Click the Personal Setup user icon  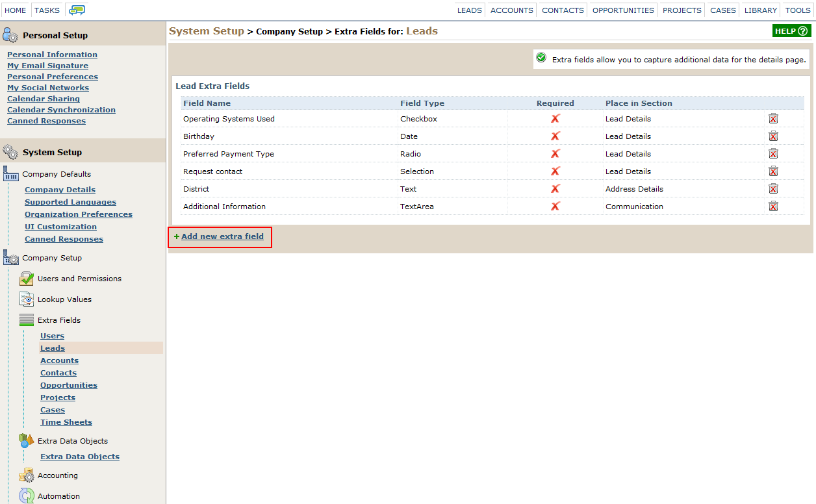pos(10,35)
